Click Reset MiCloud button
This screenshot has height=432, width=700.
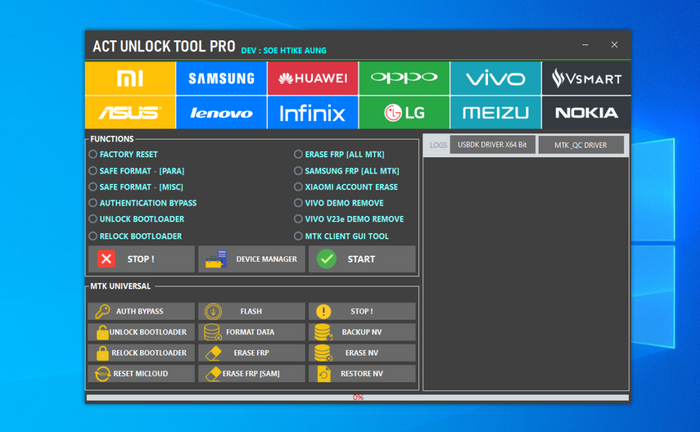pos(142,374)
